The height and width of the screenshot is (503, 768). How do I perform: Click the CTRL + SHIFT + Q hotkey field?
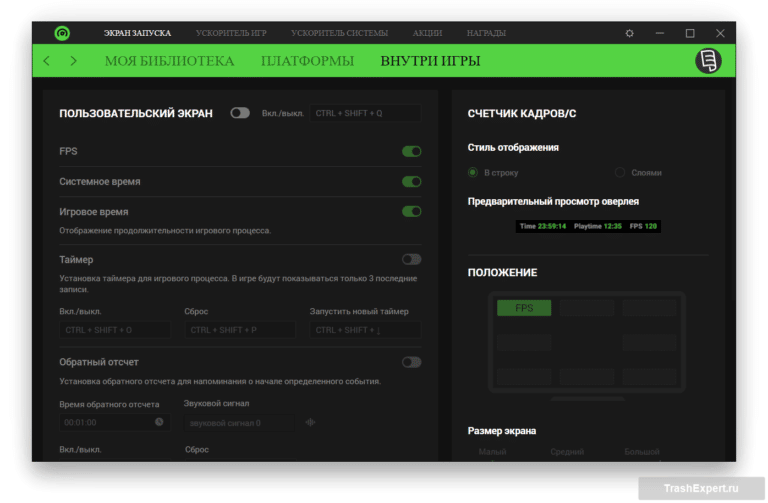364,113
